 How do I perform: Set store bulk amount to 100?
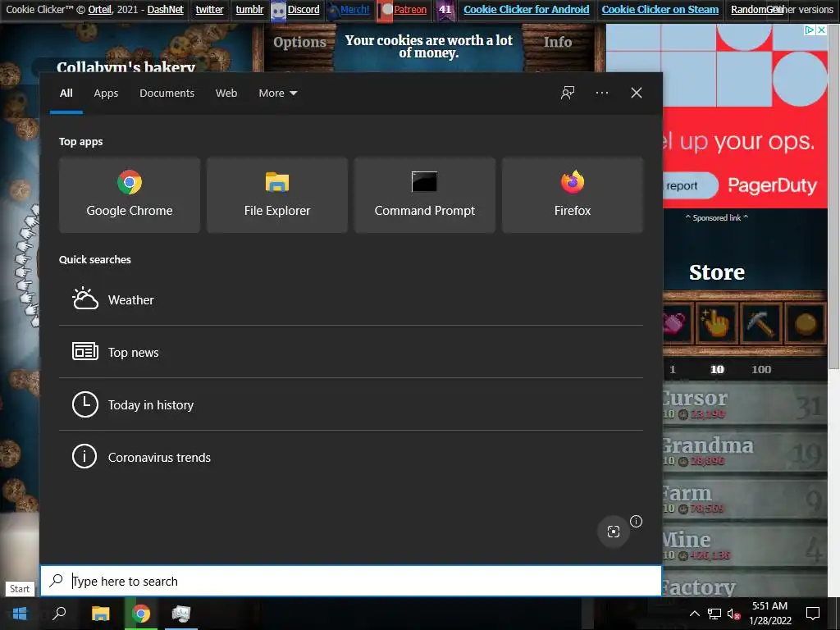point(760,369)
